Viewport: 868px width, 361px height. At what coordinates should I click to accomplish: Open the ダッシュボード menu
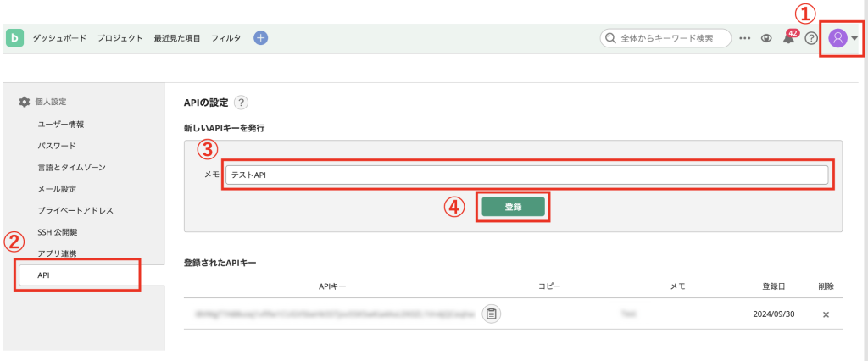click(x=59, y=38)
